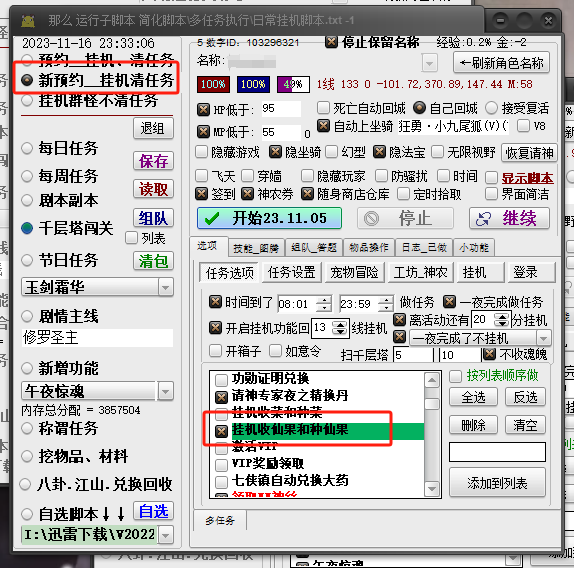The image size is (574, 568).
Task: Click the 全选 select-all button
Action: pos(473,397)
